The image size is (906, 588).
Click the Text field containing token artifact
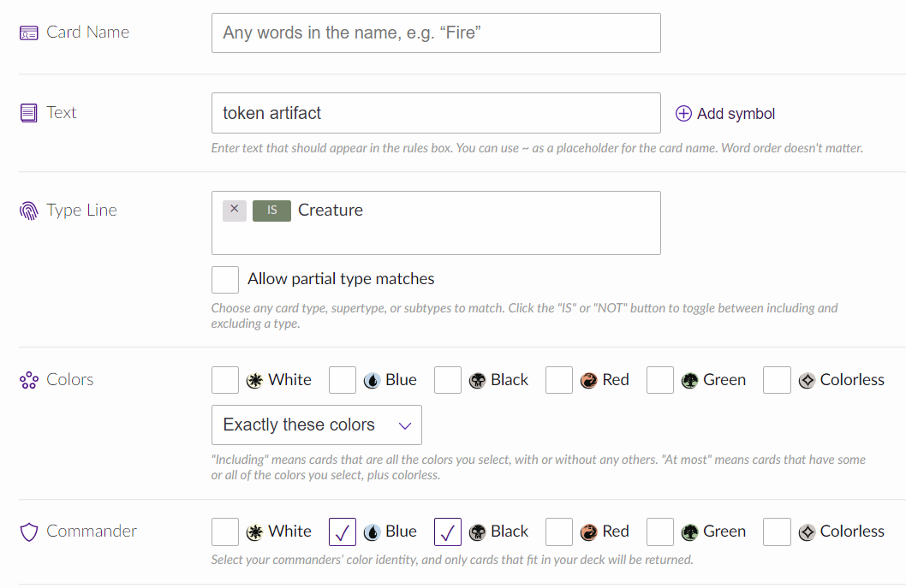(x=436, y=113)
